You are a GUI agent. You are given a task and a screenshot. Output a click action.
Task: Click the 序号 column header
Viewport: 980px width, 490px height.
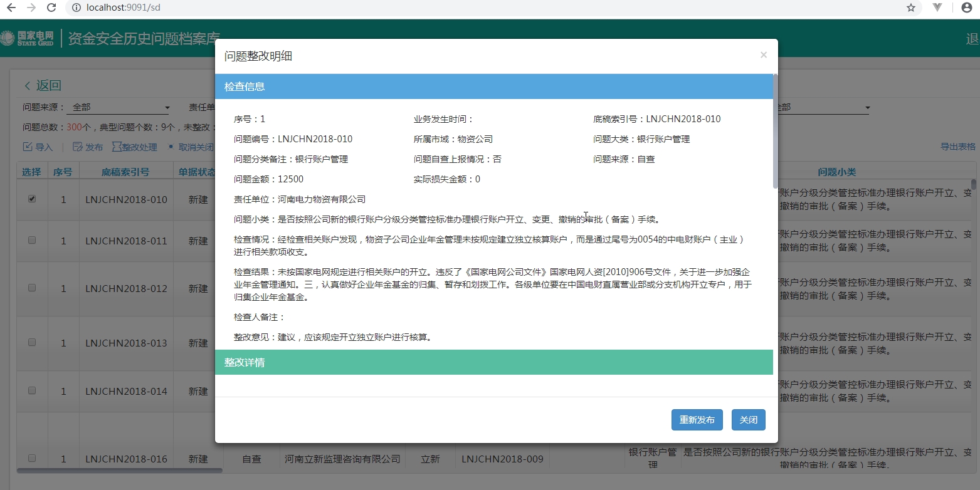point(63,172)
